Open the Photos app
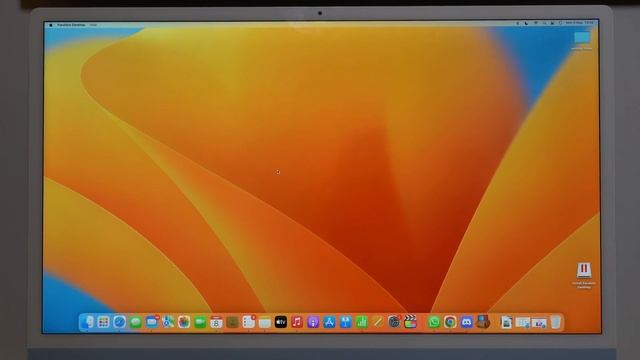640x360 pixels. [184, 322]
